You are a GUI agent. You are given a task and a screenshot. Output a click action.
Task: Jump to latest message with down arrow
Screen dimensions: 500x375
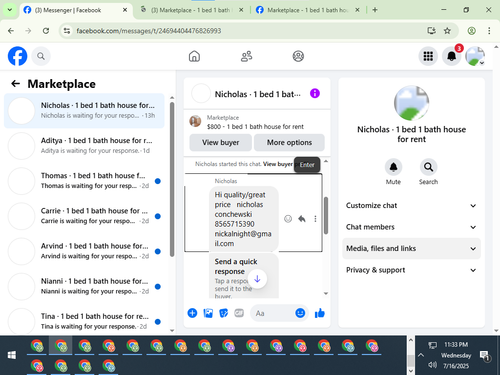click(257, 279)
